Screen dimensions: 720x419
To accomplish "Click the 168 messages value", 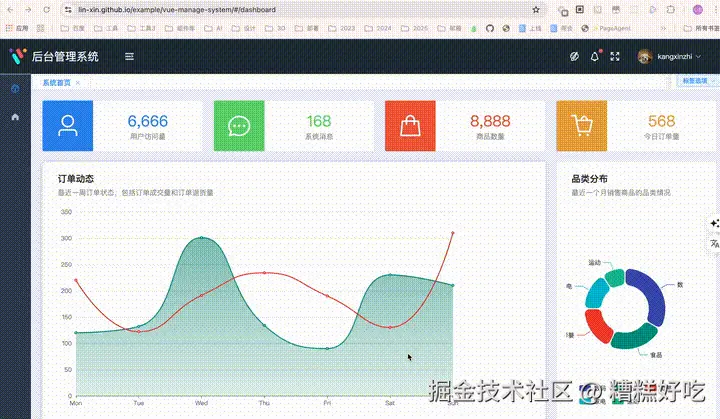I will [x=319, y=121].
